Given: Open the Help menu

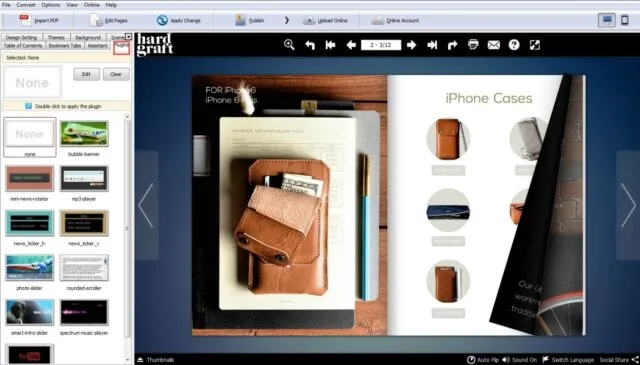Looking at the screenshot, I should [x=111, y=5].
